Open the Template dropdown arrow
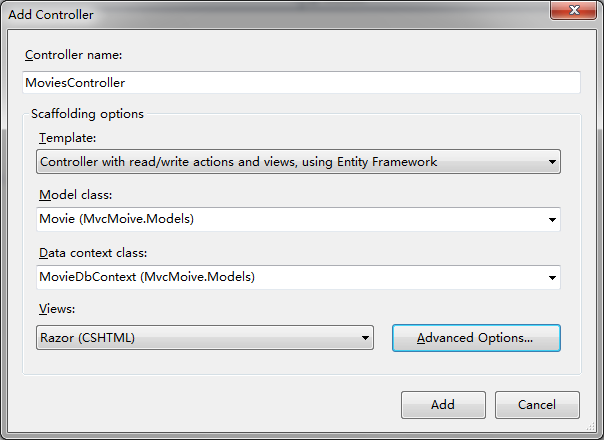Screen dimensions: 605x440 point(552,162)
